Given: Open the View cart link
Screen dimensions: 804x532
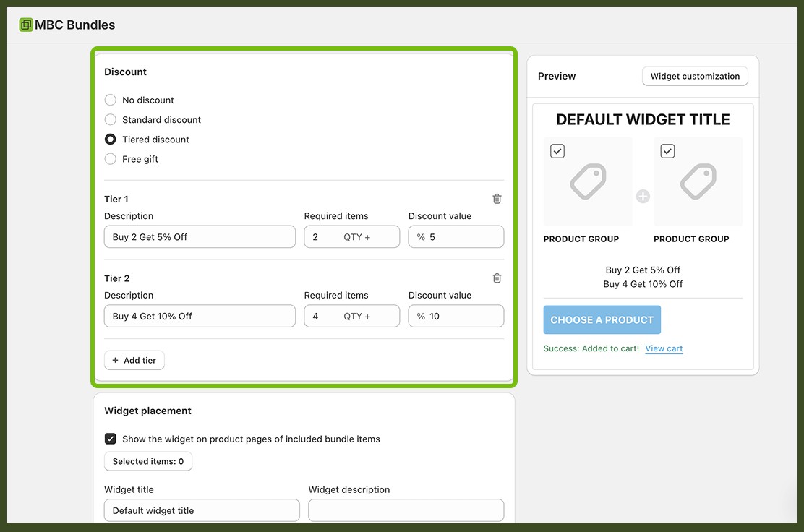Looking at the screenshot, I should click(x=663, y=348).
